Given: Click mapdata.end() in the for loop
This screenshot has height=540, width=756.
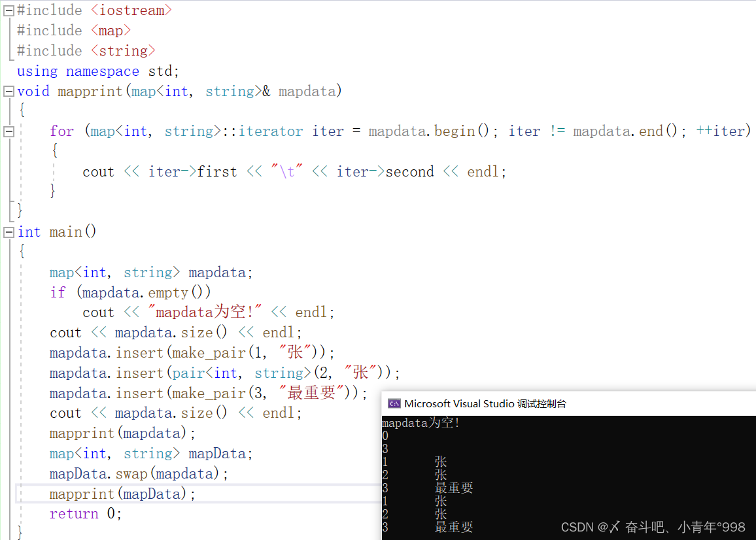Looking at the screenshot, I should [625, 131].
